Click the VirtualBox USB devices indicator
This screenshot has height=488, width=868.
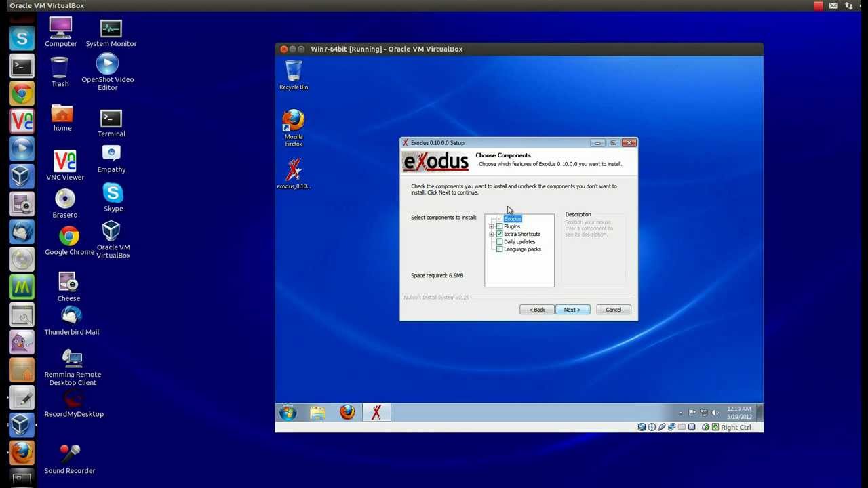[x=662, y=427]
